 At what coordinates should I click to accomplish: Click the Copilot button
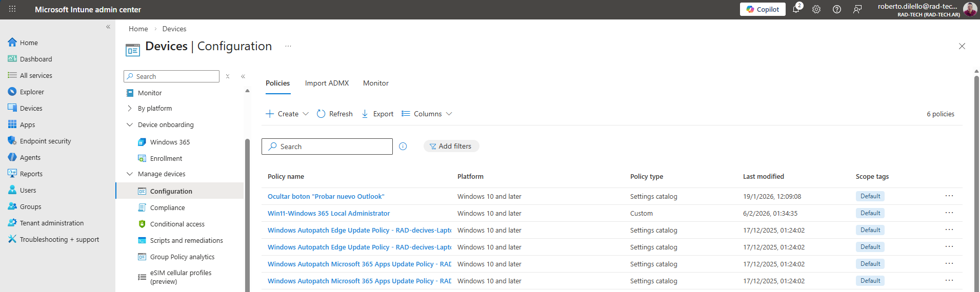coord(763,9)
